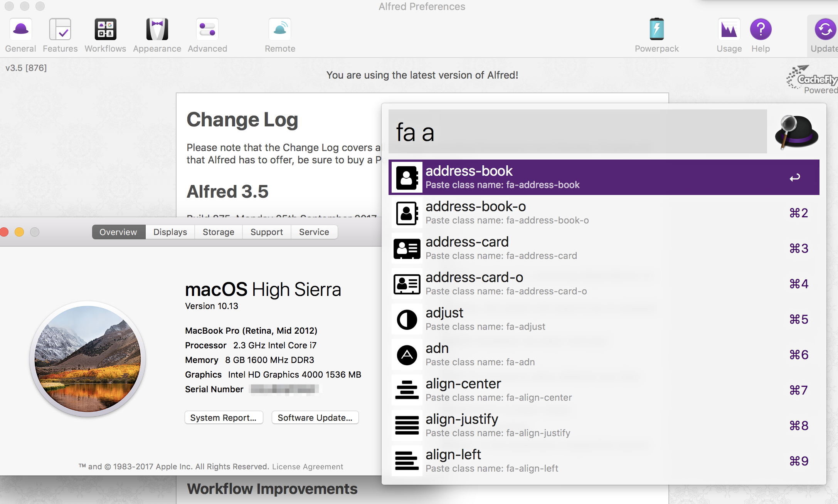Choose the adjust result row
838x504 pixels.
(604, 319)
